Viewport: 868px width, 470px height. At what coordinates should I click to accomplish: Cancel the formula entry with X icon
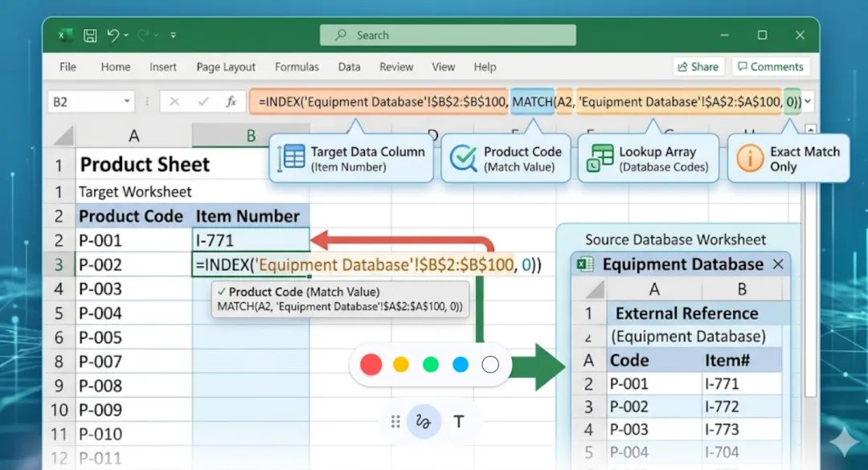click(x=174, y=102)
